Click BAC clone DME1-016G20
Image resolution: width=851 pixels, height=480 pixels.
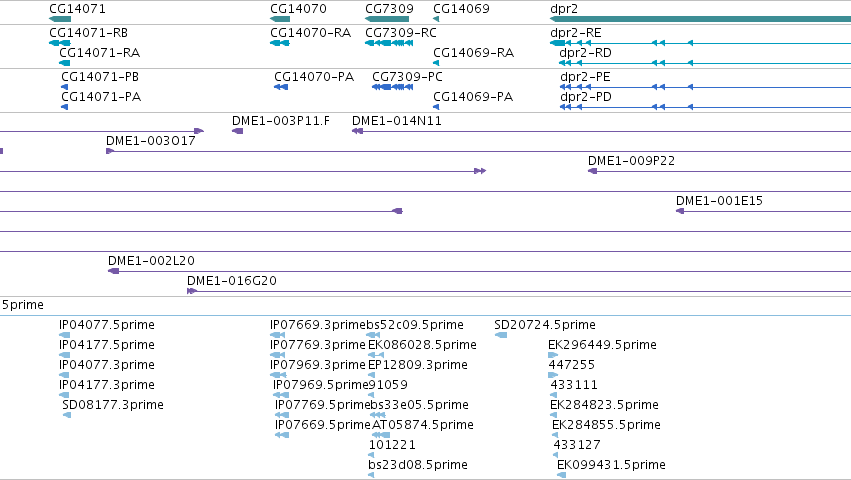point(232,281)
